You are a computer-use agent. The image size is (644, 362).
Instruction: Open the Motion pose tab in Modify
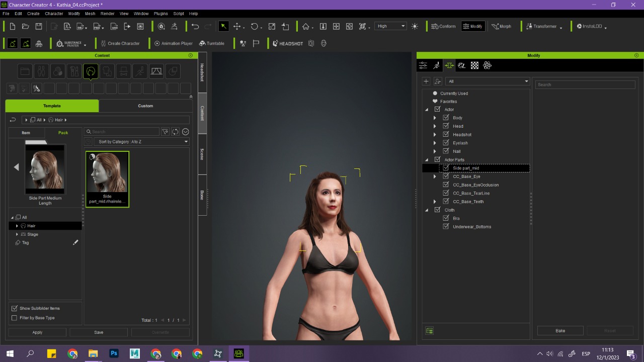point(436,65)
